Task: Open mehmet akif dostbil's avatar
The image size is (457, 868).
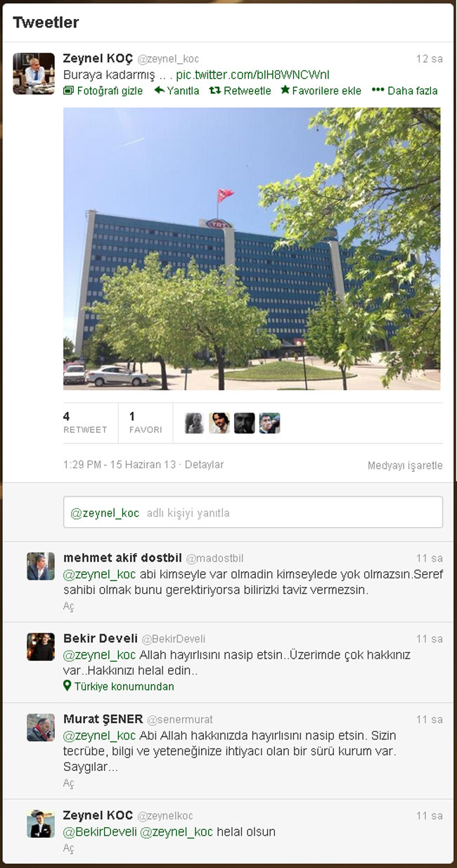Action: point(41,566)
